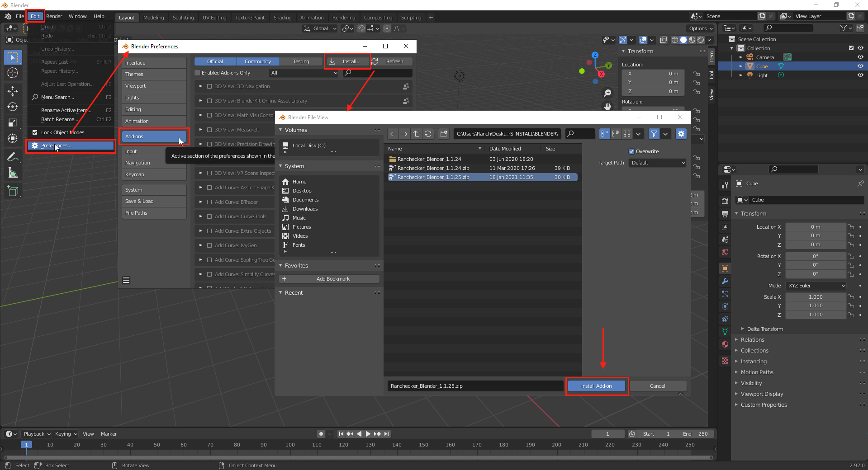The width and height of the screenshot is (868, 470).
Task: Create new folder in File View
Action: (444, 134)
